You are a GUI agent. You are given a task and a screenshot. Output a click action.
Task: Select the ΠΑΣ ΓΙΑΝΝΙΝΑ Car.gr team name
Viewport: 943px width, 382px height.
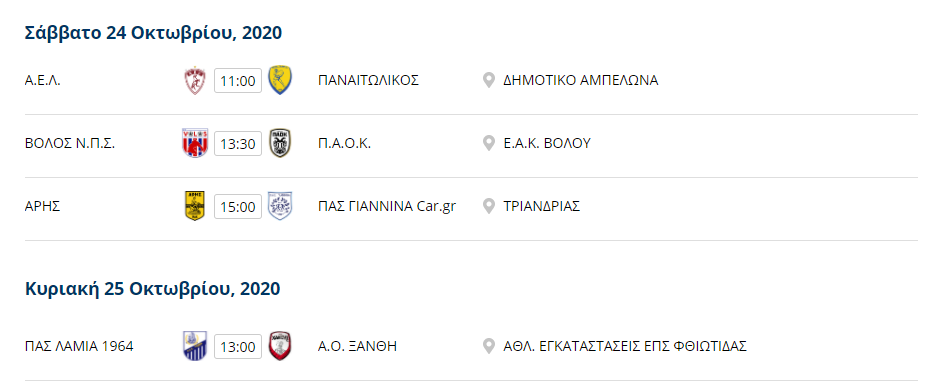pos(387,206)
